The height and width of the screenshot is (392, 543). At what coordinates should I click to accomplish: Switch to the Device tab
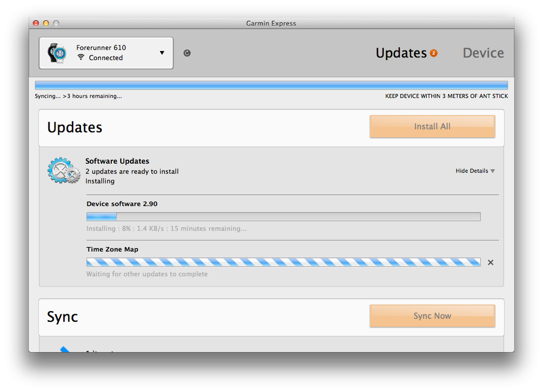[x=483, y=53]
